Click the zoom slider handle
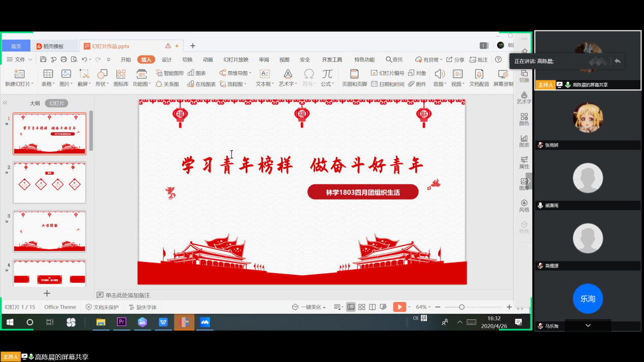The width and height of the screenshot is (644, 362). point(462,307)
